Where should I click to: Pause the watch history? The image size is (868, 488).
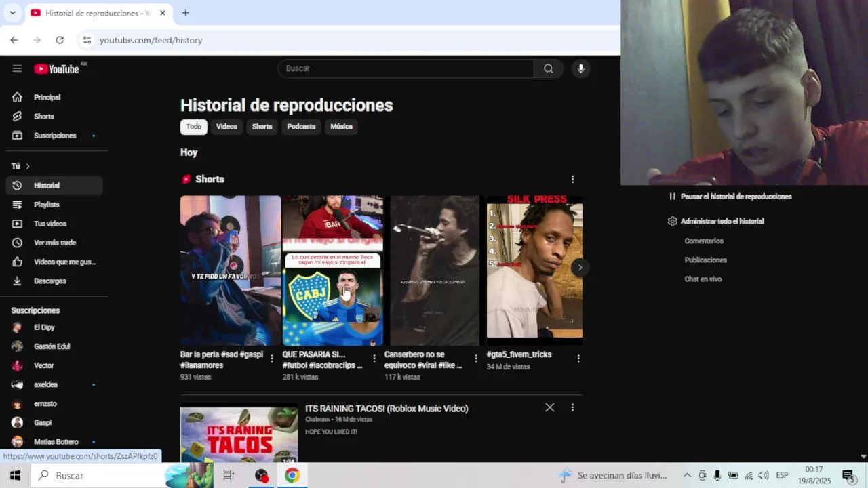tap(730, 197)
